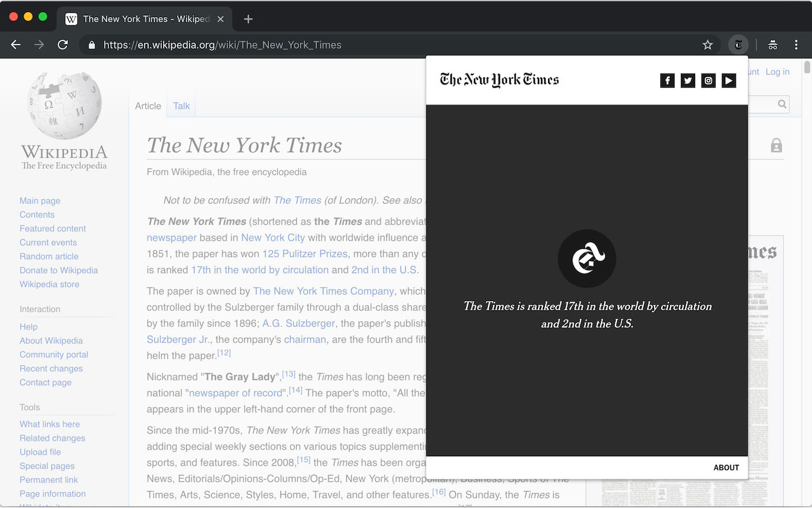Screen dimensions: 812x508
Task: Bookmark this page with the star
Action: [707, 44]
